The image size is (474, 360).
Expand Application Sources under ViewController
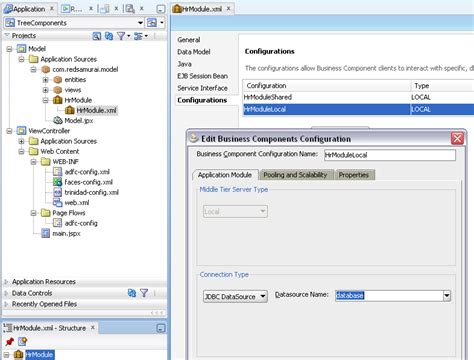point(22,141)
